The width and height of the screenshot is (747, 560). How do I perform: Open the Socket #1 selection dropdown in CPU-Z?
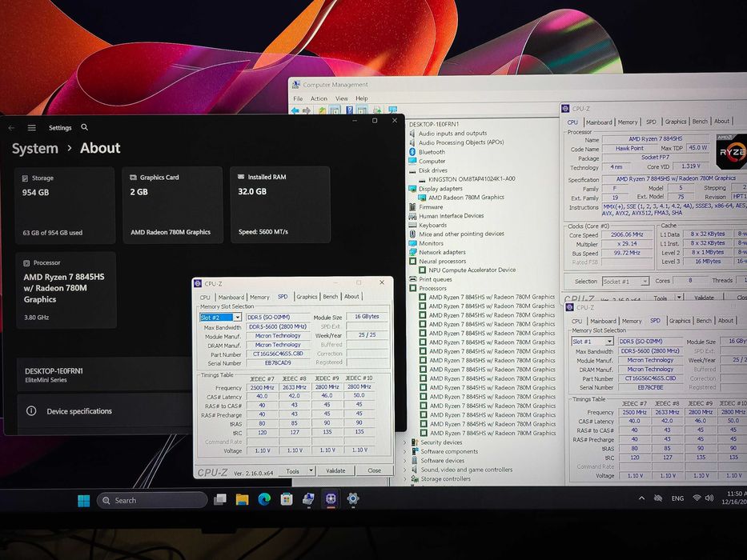645,282
